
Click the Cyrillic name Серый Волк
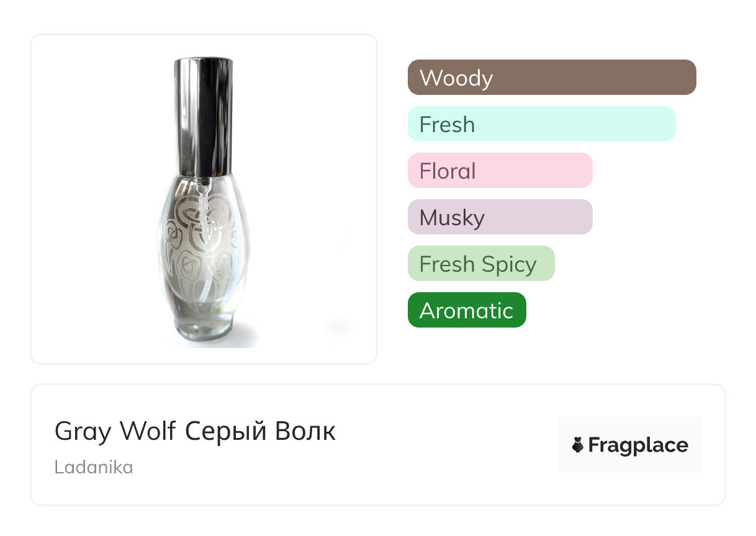261,431
